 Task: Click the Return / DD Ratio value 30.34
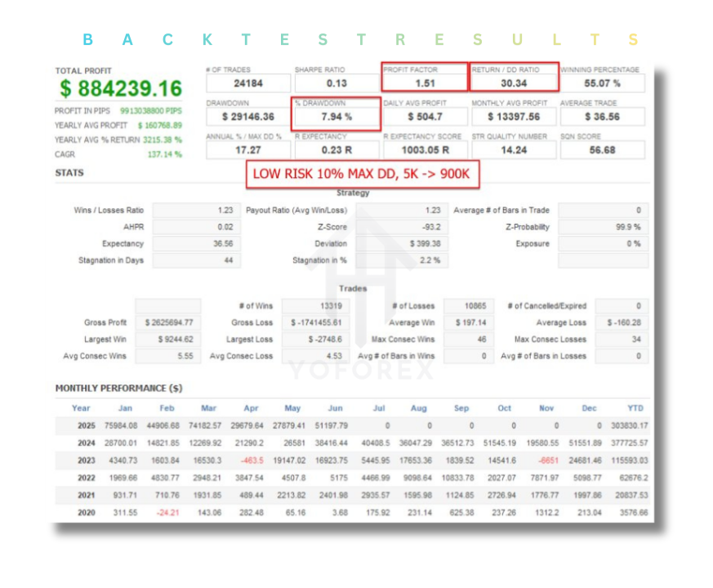pos(514,82)
